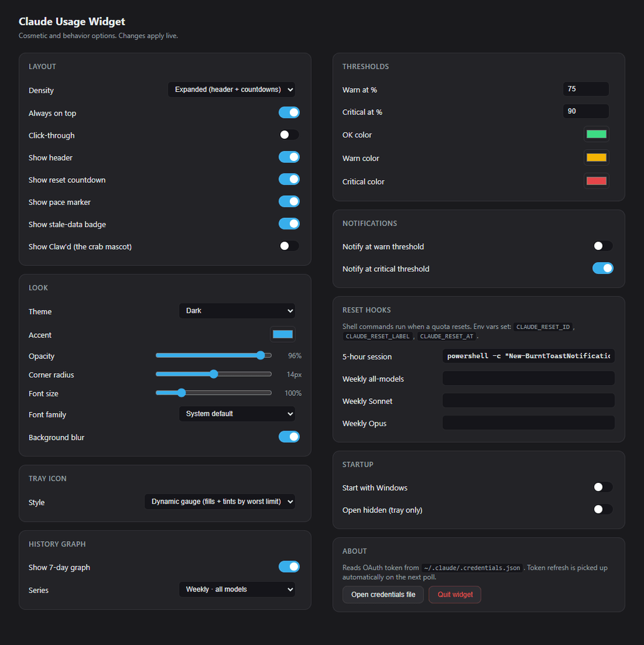Click the Opacity slider
The height and width of the screenshot is (645, 644).
(x=213, y=355)
